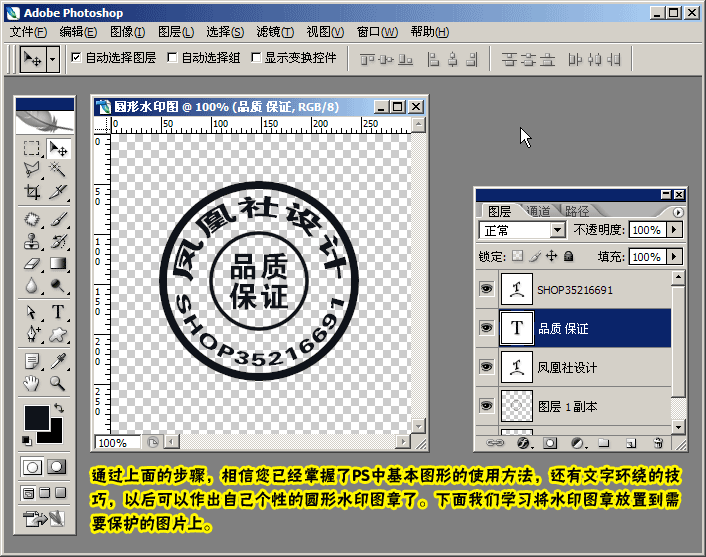Switch to full screen mode
The image size is (706, 557).
61,493
